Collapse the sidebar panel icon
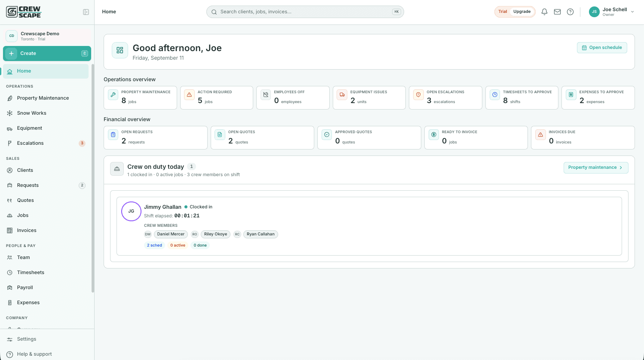The image size is (644, 360). click(x=86, y=12)
